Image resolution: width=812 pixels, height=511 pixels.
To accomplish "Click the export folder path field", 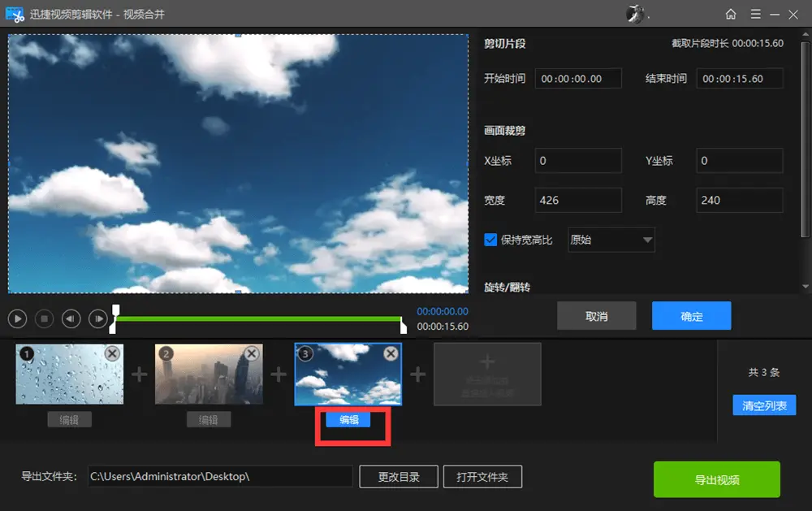I will pos(220,476).
